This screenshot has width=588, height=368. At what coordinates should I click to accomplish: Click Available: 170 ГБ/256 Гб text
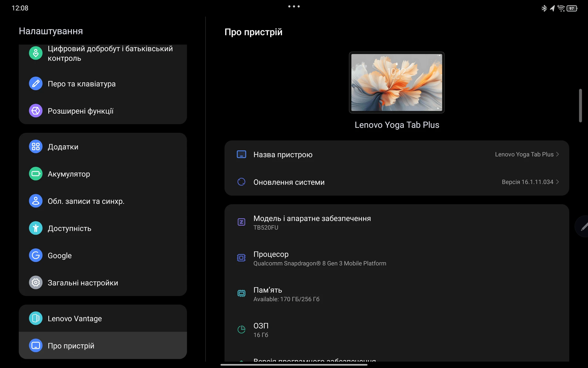[x=286, y=299]
